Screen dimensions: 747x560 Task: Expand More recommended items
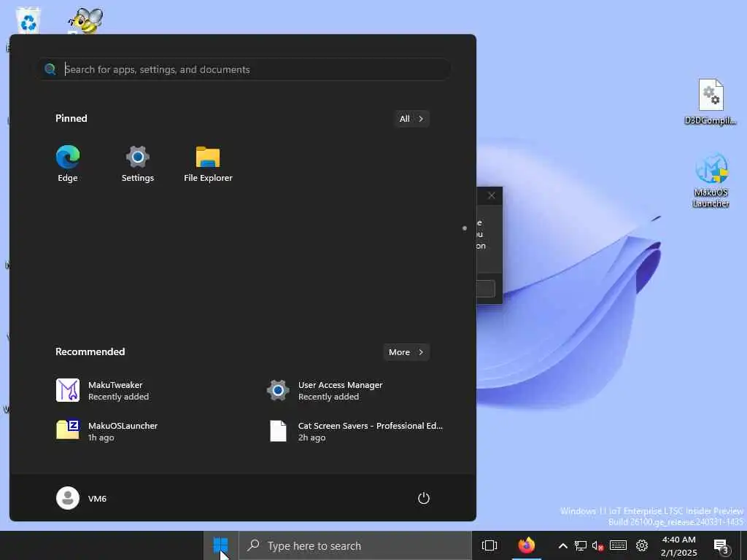(406, 352)
